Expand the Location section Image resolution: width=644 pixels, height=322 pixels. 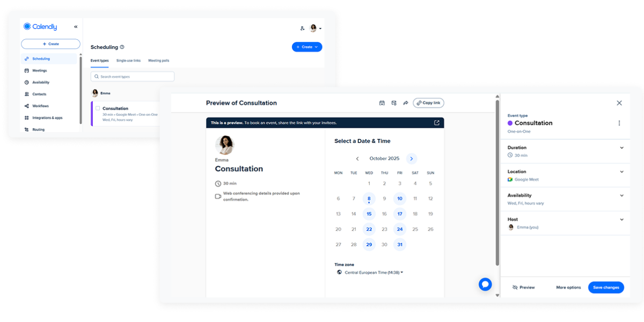pos(621,172)
